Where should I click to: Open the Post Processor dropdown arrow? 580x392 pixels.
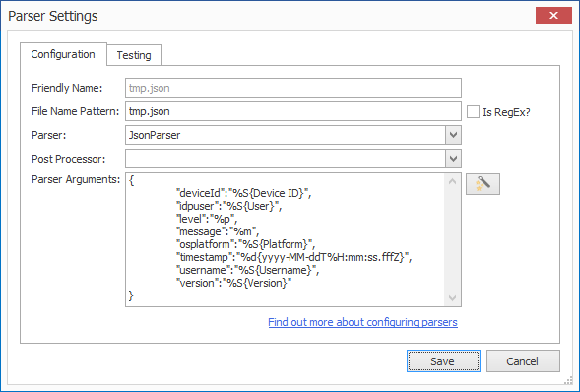pos(453,159)
